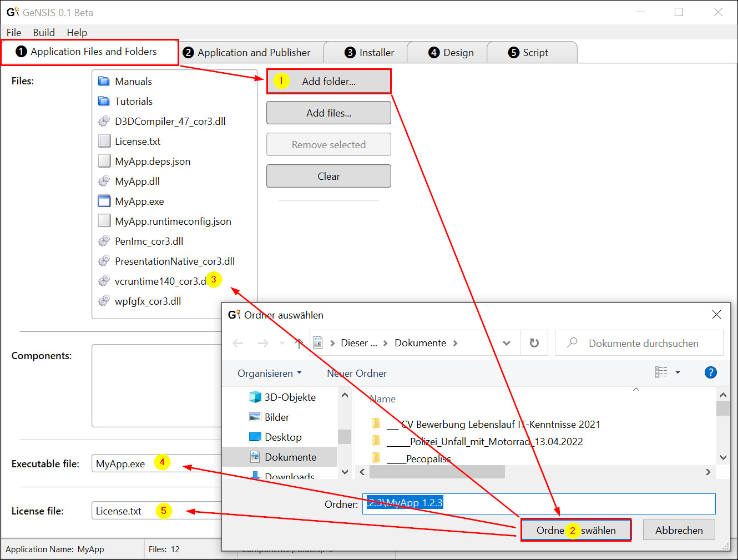
Task: Click the Components list box
Action: pyautogui.click(x=156, y=386)
